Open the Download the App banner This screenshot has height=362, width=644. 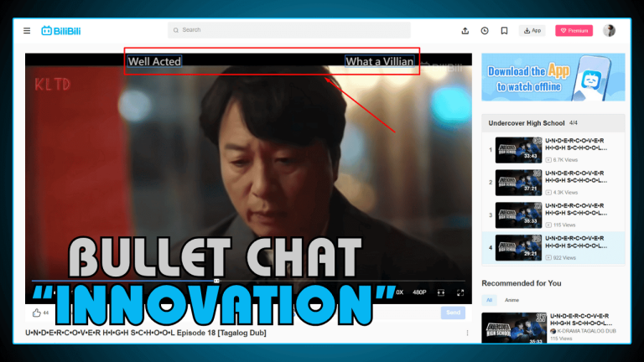coord(553,77)
